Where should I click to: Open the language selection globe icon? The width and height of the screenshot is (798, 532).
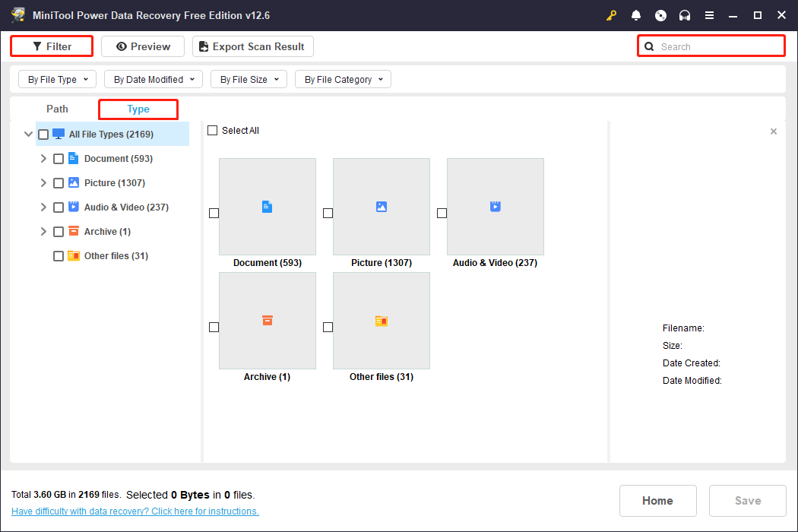(660, 15)
